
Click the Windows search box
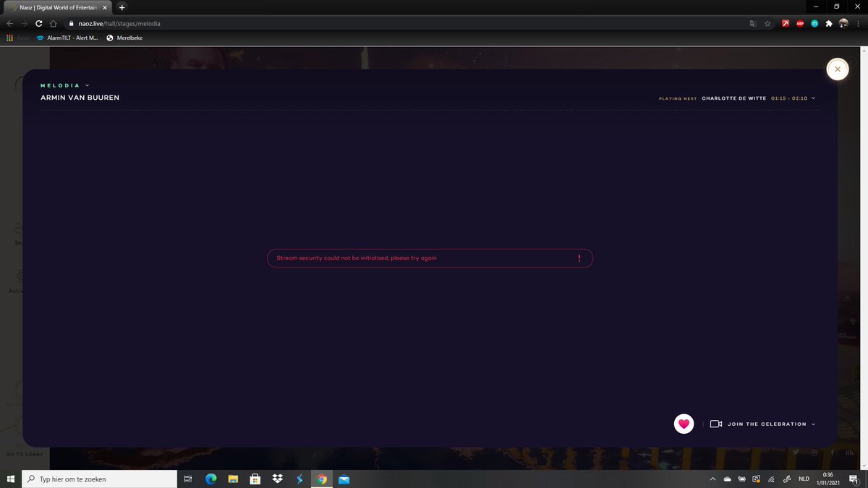(98, 479)
